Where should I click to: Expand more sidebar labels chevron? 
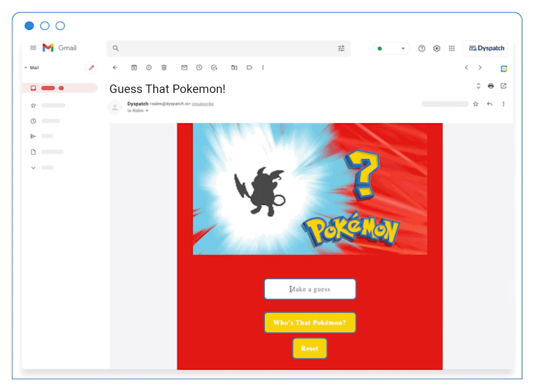[33, 167]
